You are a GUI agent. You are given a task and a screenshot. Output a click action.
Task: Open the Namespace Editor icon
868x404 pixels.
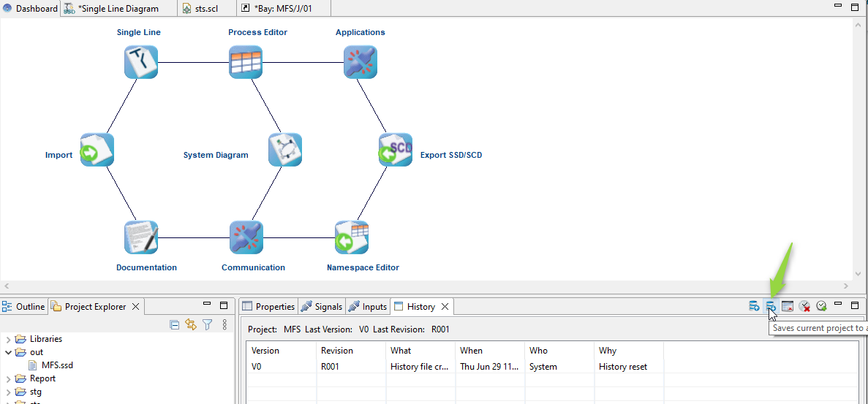(x=352, y=237)
